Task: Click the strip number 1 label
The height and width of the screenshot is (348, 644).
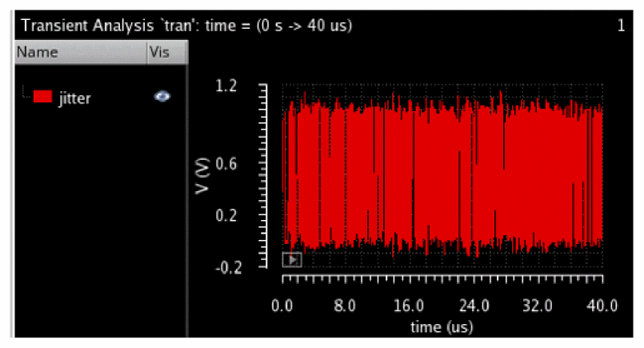Action: pos(621,26)
